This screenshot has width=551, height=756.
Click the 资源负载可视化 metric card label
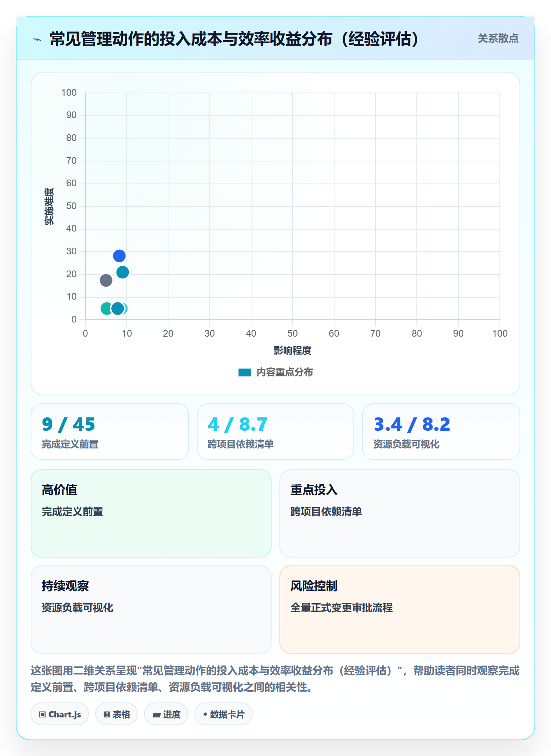406,445
